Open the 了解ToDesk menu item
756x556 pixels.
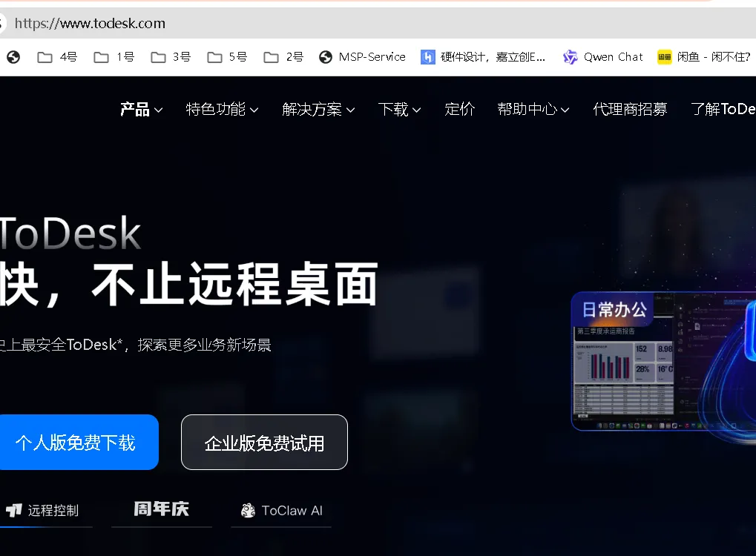click(x=723, y=110)
